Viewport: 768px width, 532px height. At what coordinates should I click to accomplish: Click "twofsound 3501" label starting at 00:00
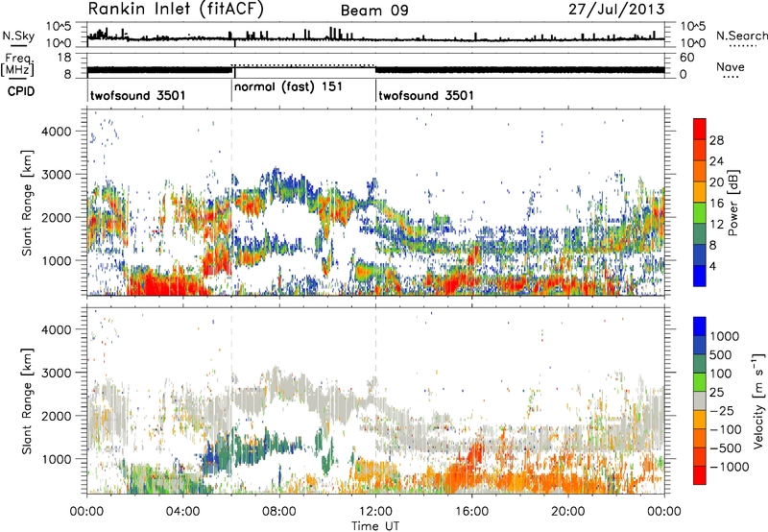137,95
